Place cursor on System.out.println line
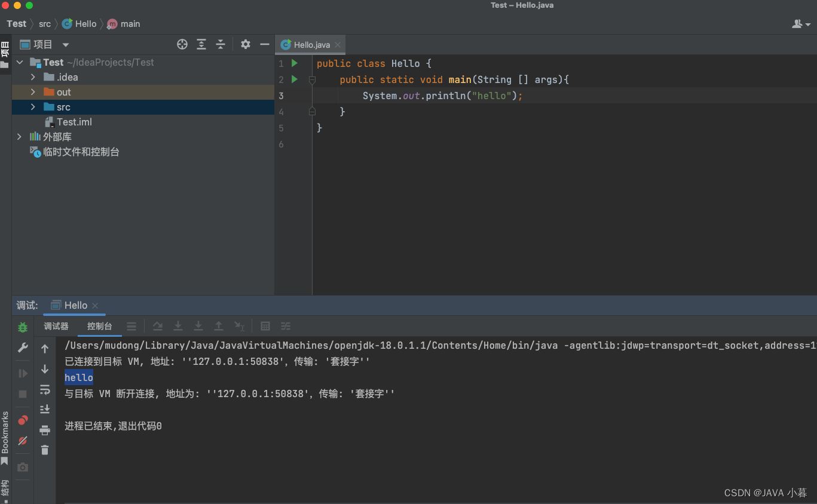The width and height of the screenshot is (817, 504). pos(442,96)
